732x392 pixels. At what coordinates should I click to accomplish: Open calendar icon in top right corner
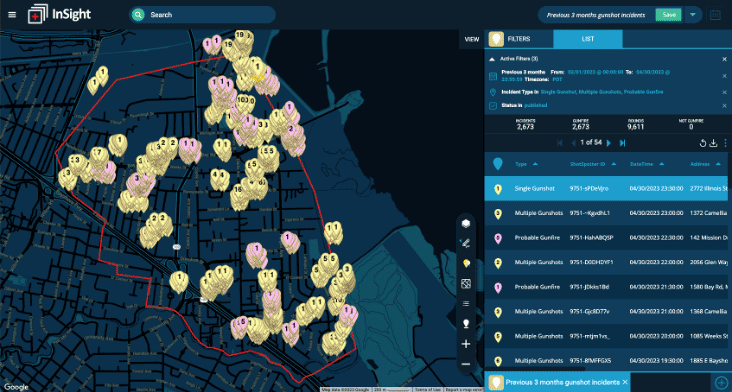click(715, 15)
